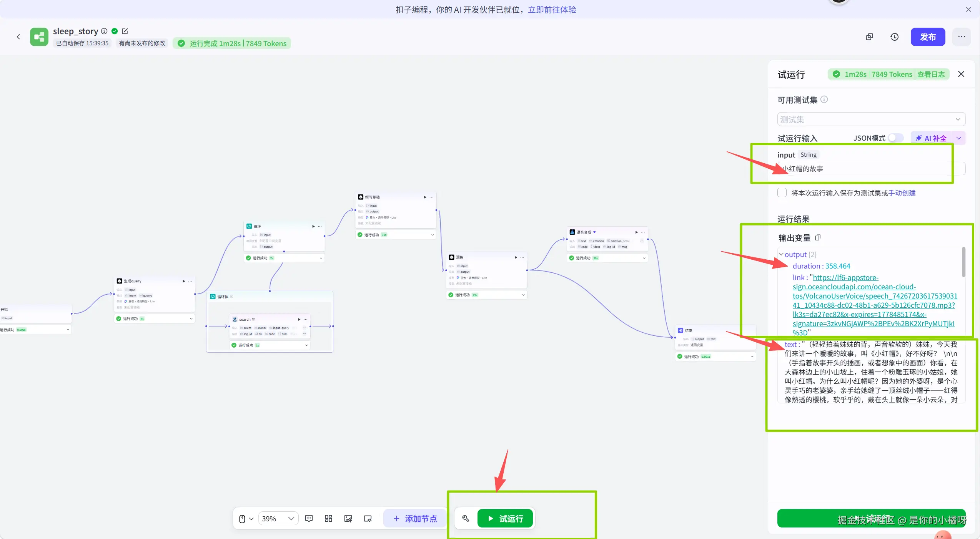Open the 生成query node three-dot menu
The image size is (980, 539).
tap(190, 281)
